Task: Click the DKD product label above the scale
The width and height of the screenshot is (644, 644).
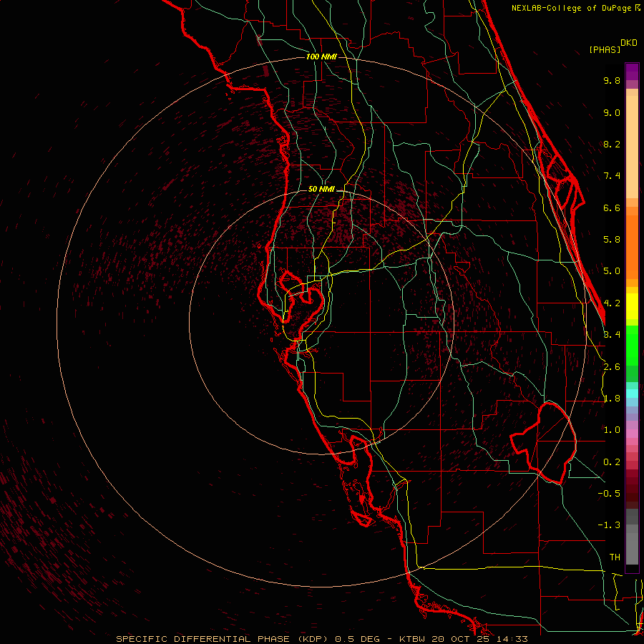Action: click(629, 43)
